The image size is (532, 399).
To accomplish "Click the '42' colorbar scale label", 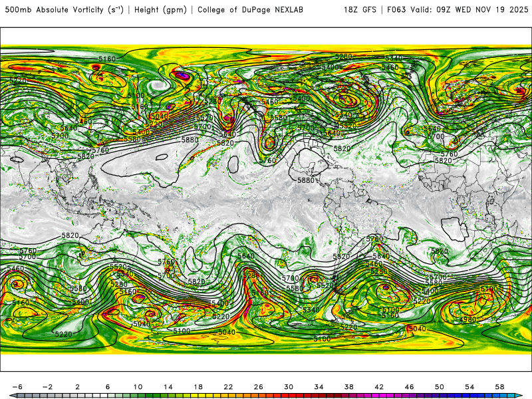I will [x=379, y=387].
